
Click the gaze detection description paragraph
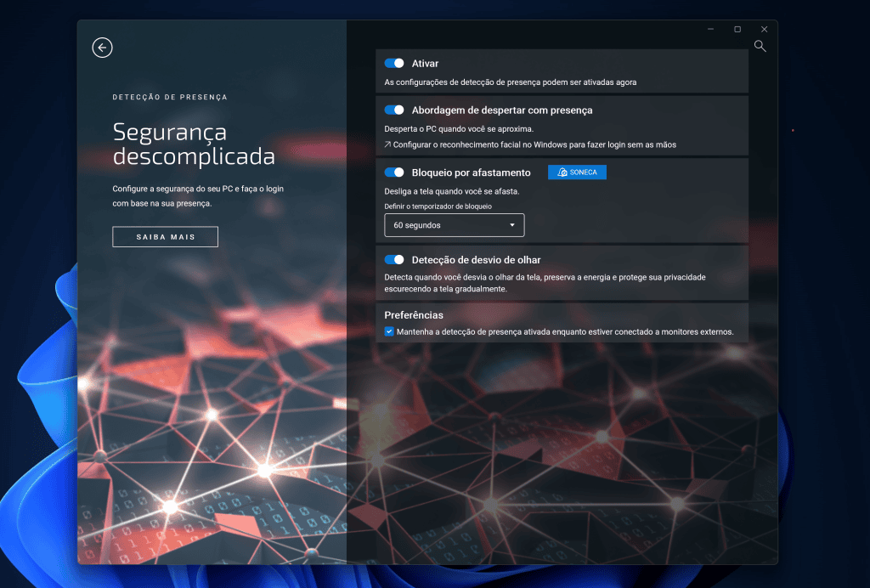[x=545, y=283]
